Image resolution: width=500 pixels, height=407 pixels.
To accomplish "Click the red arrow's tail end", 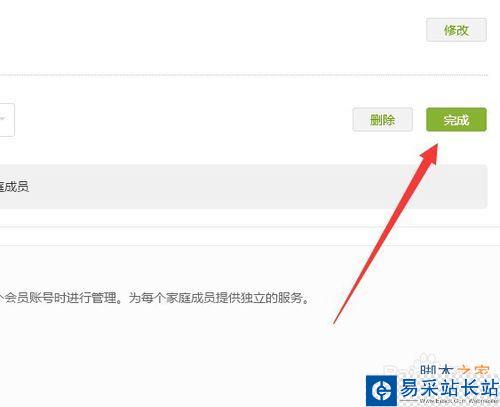I will pos(334,322).
